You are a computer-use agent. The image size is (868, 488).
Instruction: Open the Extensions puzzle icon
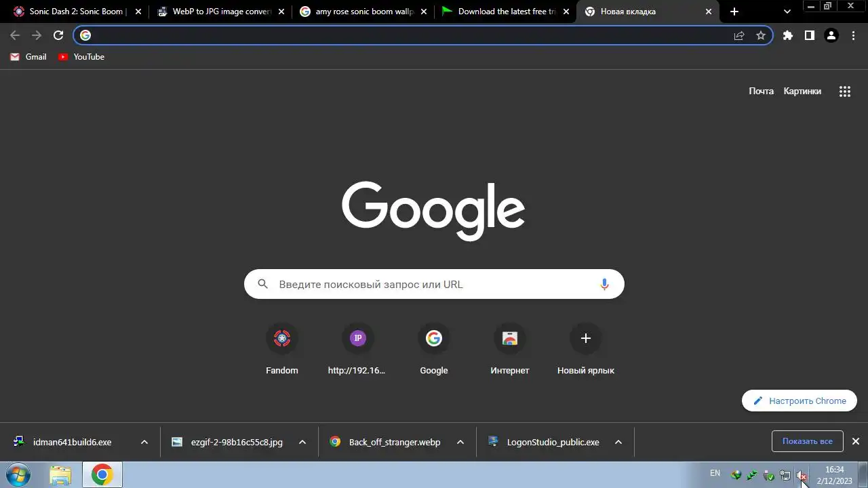788,35
